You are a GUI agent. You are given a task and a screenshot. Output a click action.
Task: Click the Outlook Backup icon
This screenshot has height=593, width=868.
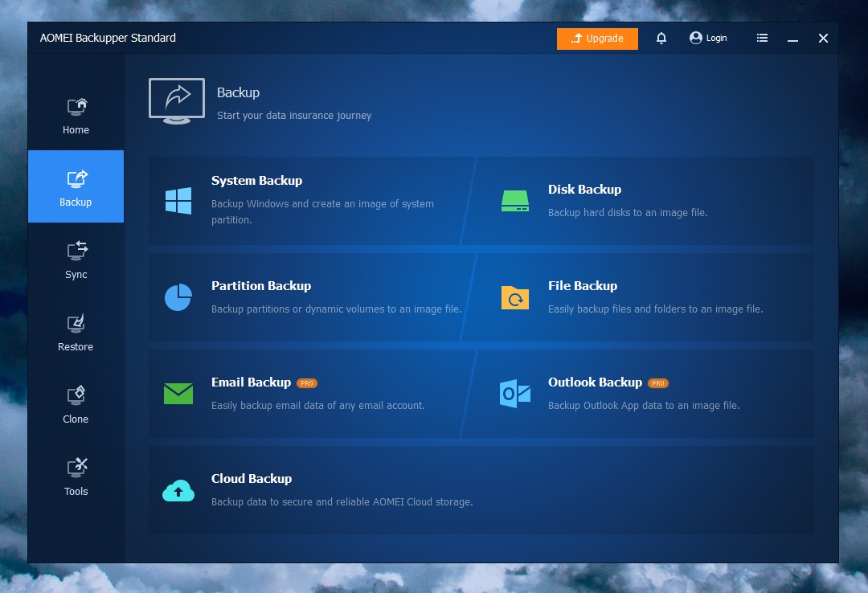515,394
